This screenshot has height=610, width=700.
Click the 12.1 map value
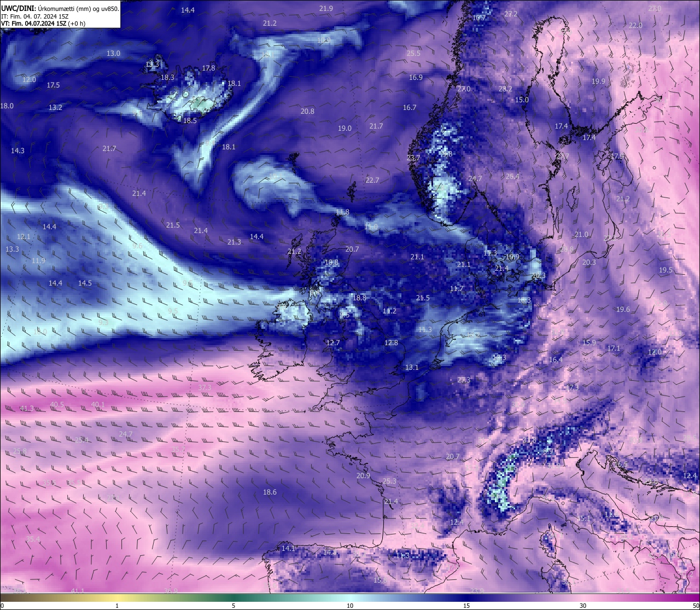(x=24, y=236)
